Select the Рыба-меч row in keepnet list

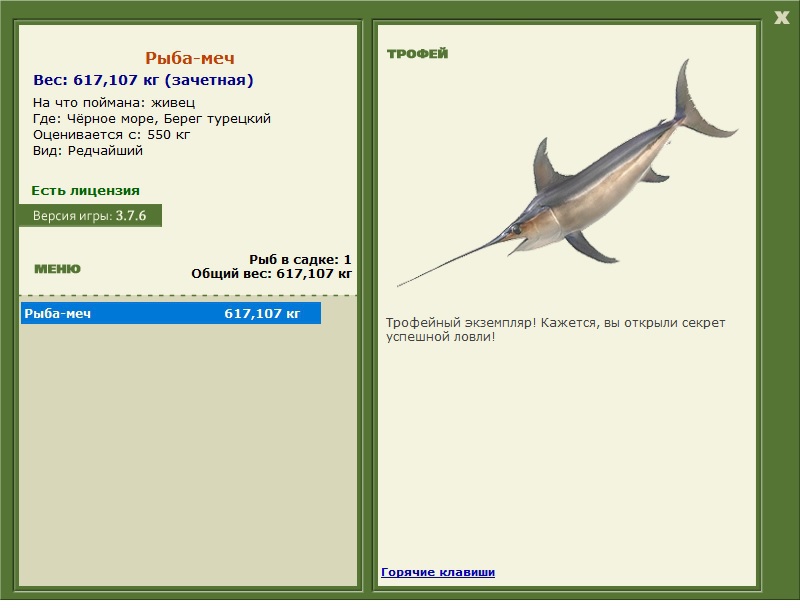pyautogui.click(x=171, y=313)
